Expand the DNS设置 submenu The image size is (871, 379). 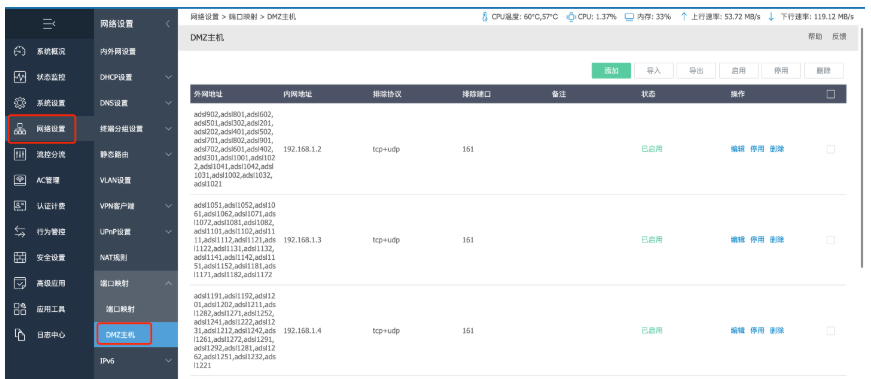tap(168, 103)
